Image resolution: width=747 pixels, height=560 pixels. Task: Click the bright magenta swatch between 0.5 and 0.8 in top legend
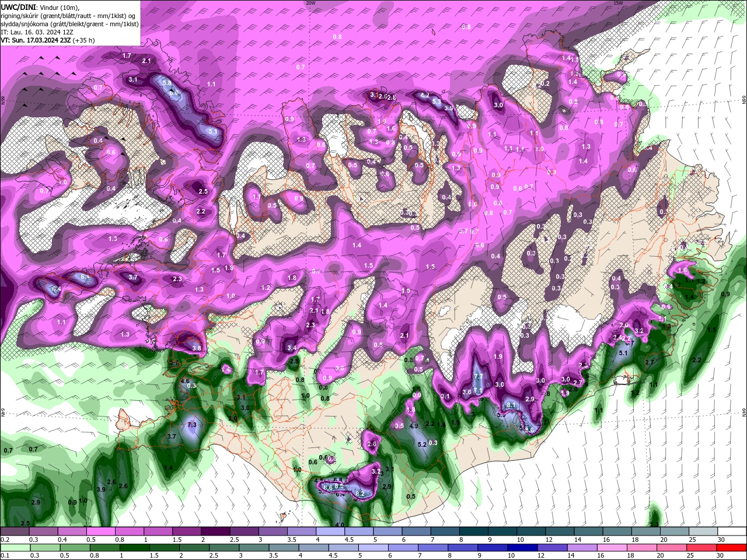(101, 531)
